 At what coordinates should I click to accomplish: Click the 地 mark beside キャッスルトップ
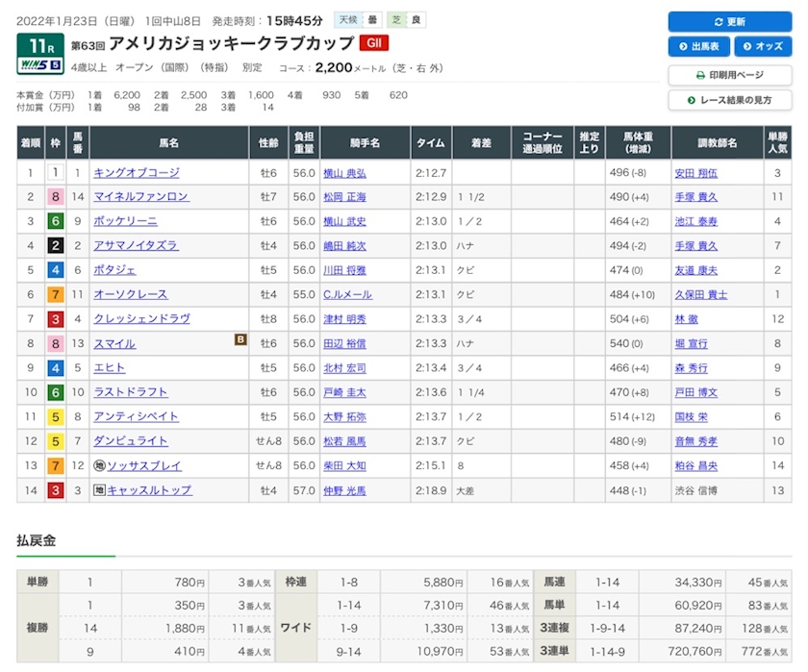click(99, 490)
